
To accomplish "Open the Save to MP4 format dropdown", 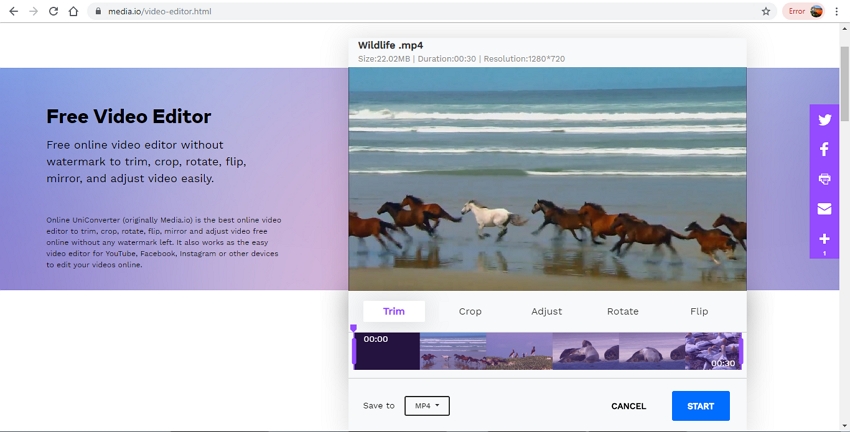I will pos(427,406).
